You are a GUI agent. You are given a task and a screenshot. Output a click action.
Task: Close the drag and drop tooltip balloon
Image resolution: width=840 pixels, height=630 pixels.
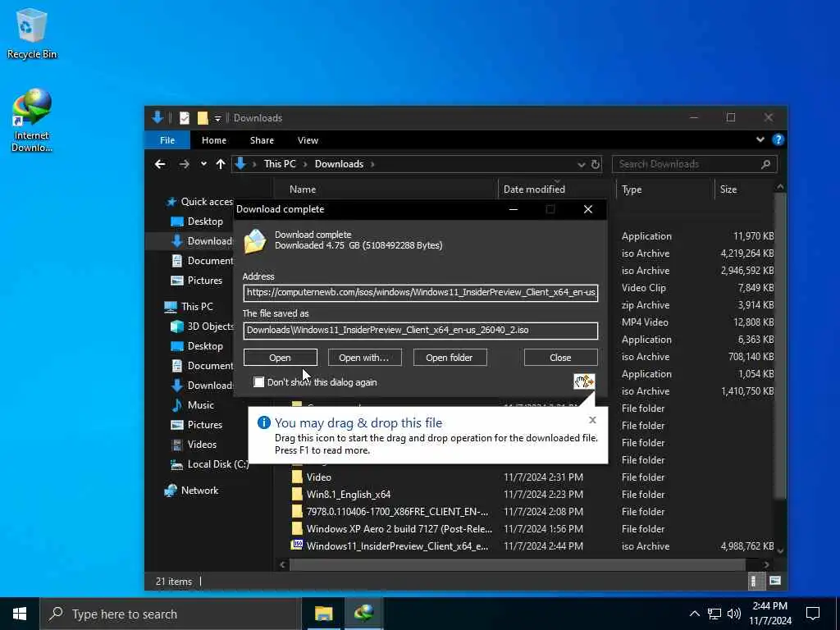click(x=592, y=420)
